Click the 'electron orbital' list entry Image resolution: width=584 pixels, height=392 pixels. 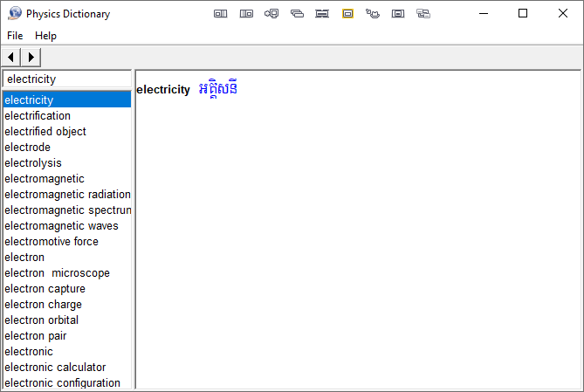[x=43, y=320]
